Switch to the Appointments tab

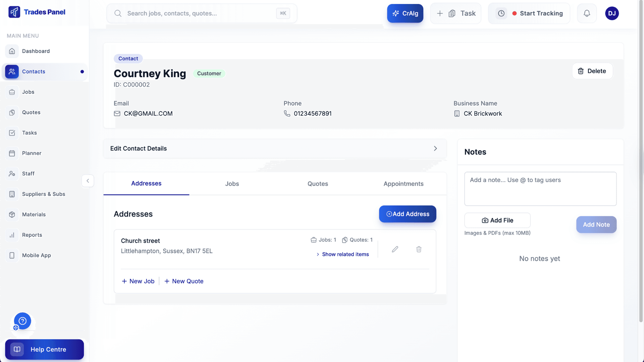pos(403,184)
